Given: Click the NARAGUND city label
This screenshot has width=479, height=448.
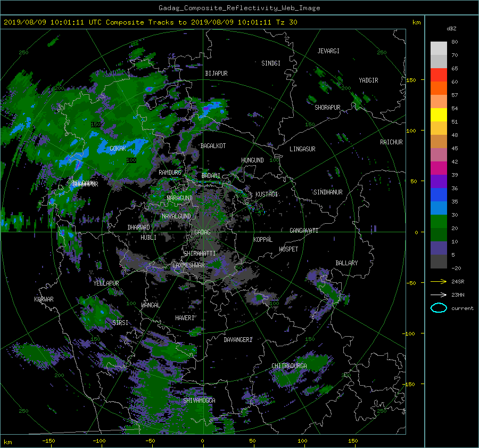Looking at the screenshot, I should pos(180,198).
